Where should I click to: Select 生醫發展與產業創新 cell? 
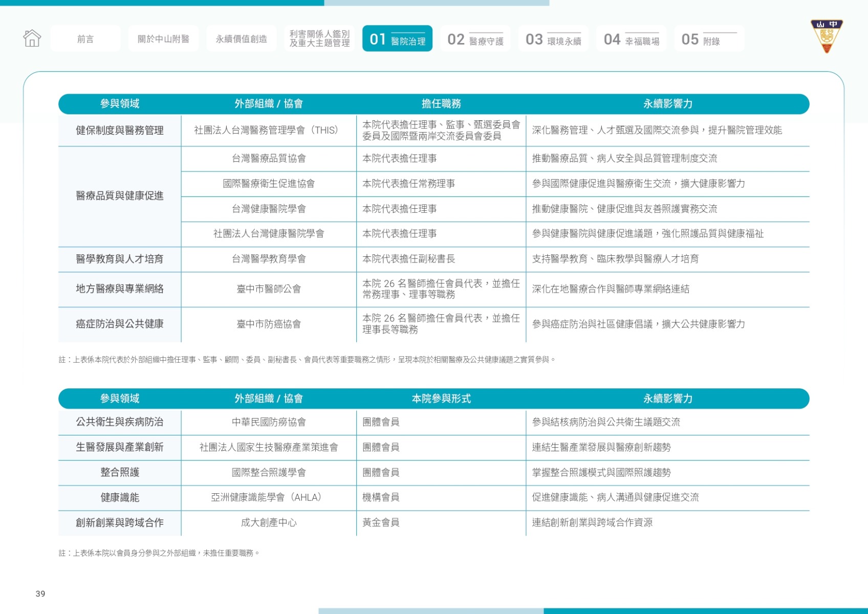[120, 448]
